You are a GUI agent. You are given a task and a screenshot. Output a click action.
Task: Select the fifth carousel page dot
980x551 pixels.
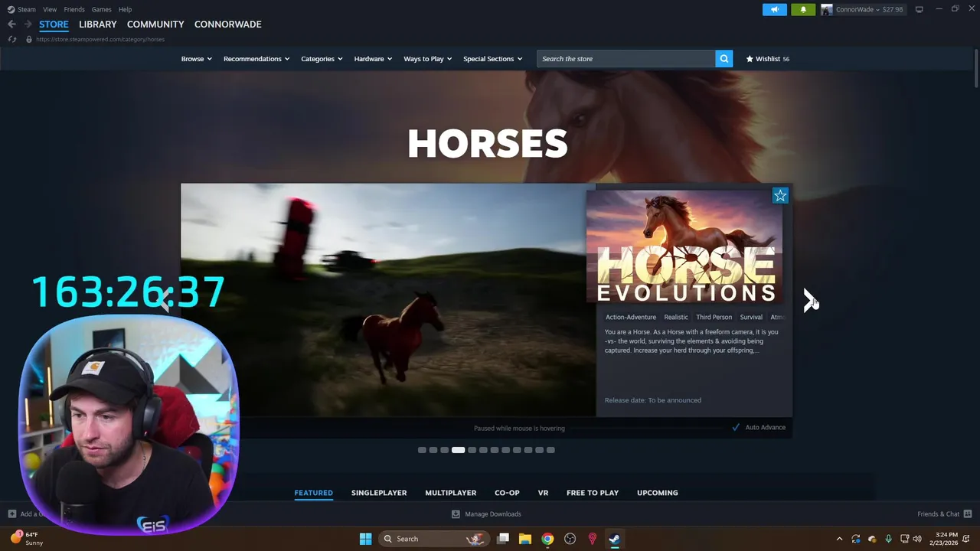[x=472, y=450]
